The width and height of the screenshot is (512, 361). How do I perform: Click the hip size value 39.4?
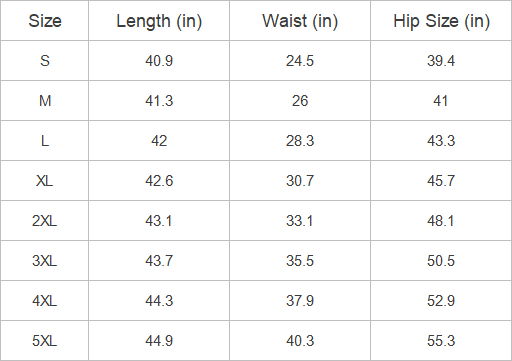441,61
